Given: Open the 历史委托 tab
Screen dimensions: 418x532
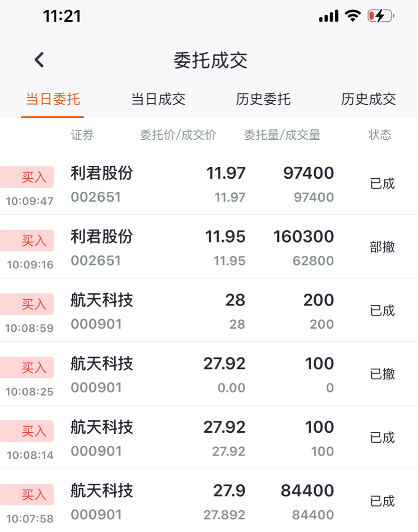Looking at the screenshot, I should 263,99.
